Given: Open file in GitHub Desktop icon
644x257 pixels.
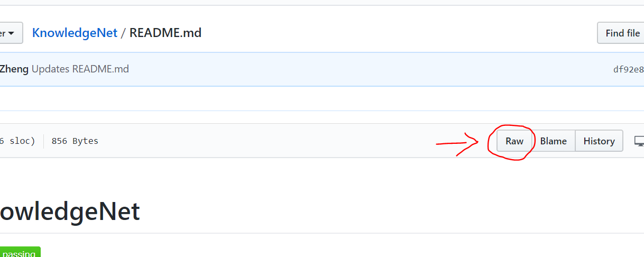Looking at the screenshot, I should 639,141.
